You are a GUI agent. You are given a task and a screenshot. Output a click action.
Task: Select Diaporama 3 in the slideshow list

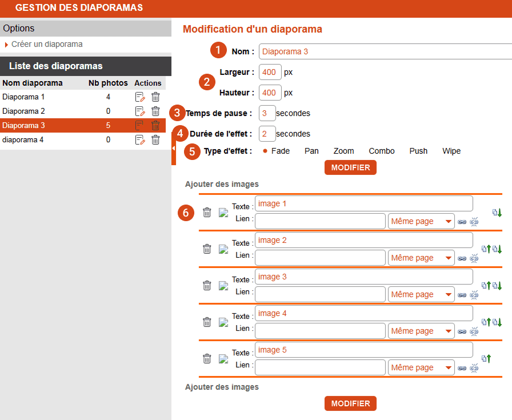tap(23, 126)
